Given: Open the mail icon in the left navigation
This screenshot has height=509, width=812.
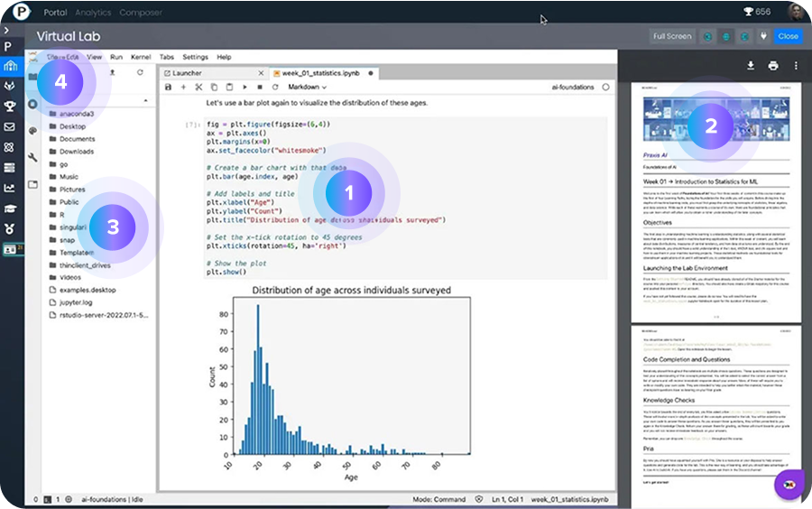Looking at the screenshot, I should 9,126.
